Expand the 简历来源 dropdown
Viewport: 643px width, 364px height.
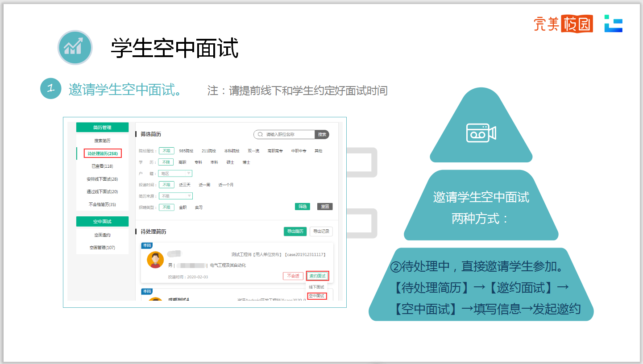tap(176, 196)
